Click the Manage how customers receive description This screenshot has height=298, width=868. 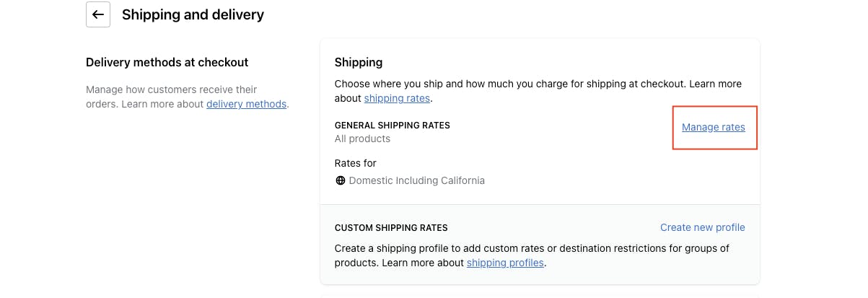[x=187, y=97]
